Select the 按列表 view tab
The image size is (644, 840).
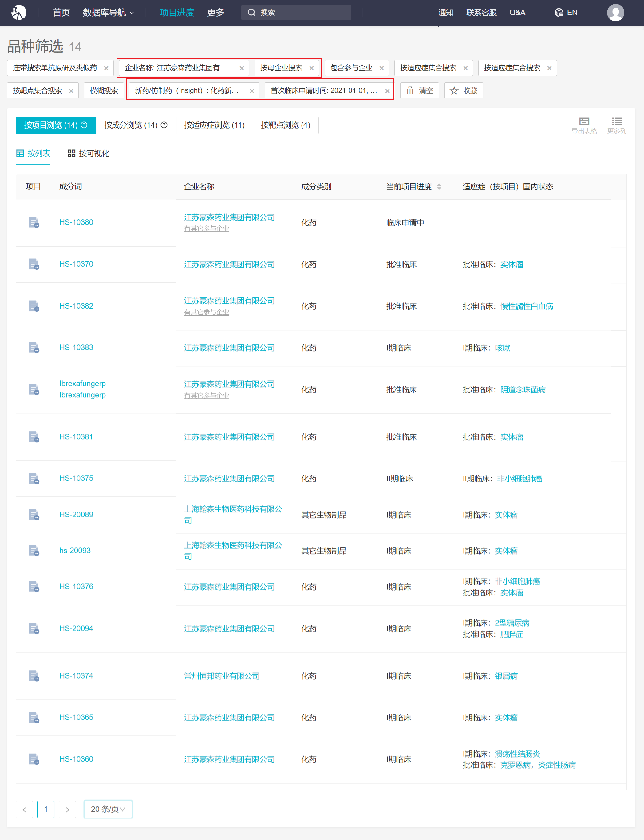point(33,153)
